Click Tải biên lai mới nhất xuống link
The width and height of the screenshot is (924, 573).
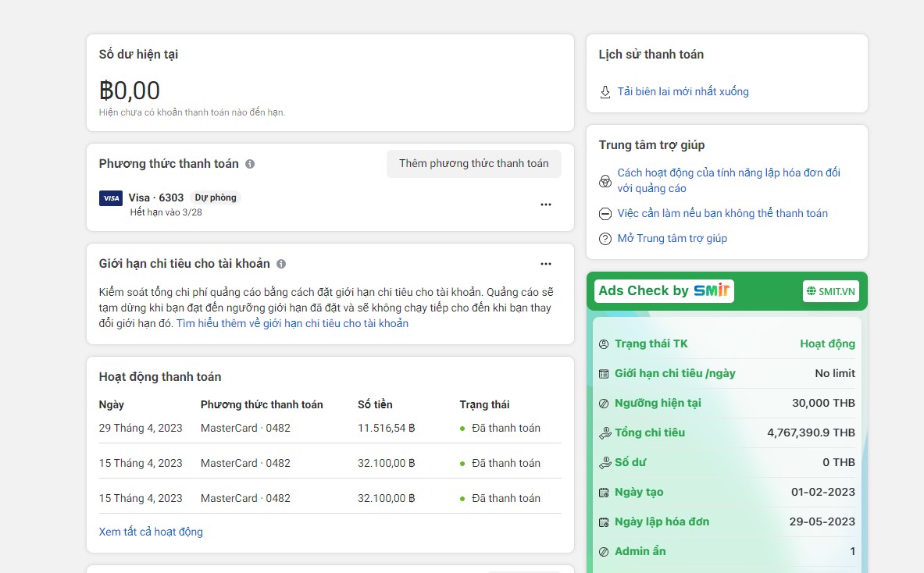pyautogui.click(x=683, y=92)
